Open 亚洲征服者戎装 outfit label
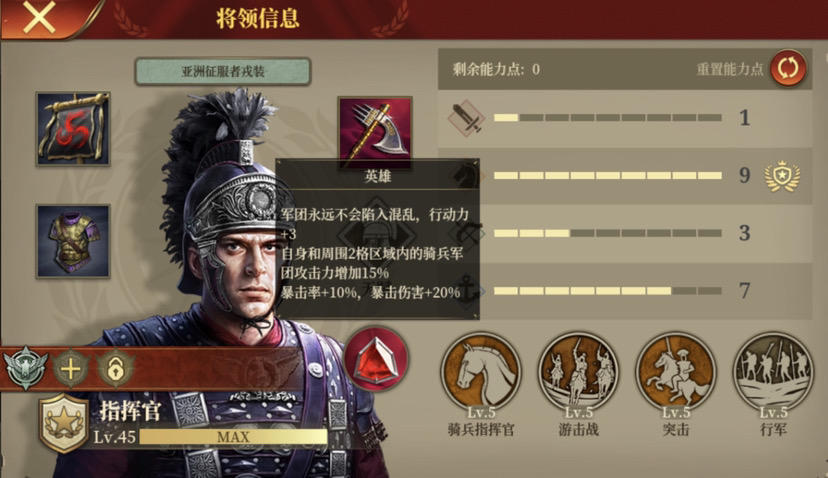 [x=223, y=71]
